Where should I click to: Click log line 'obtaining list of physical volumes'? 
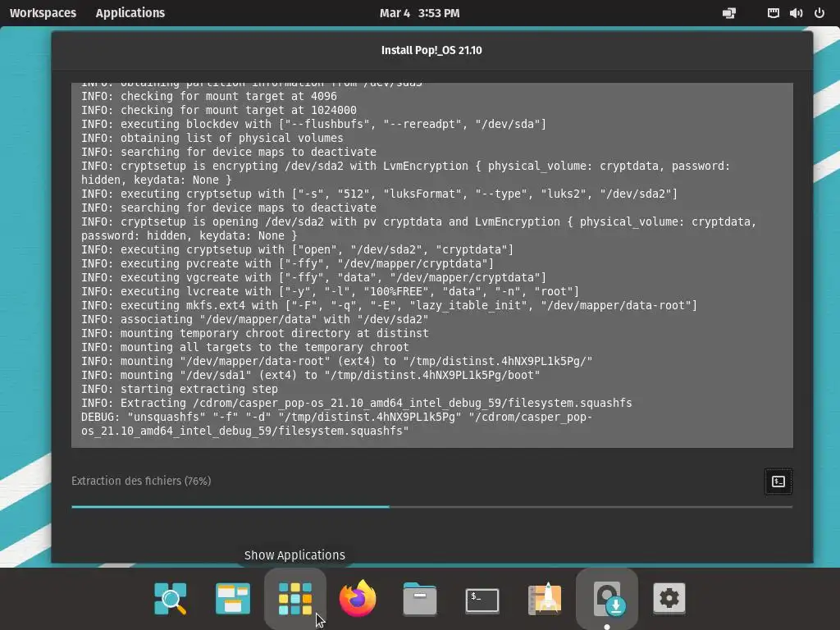click(212, 138)
